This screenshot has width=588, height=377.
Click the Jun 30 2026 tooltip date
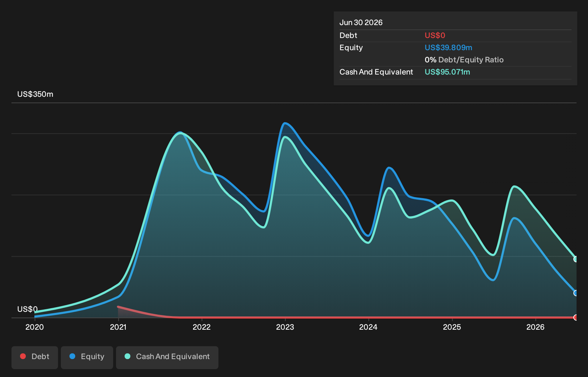[361, 23]
